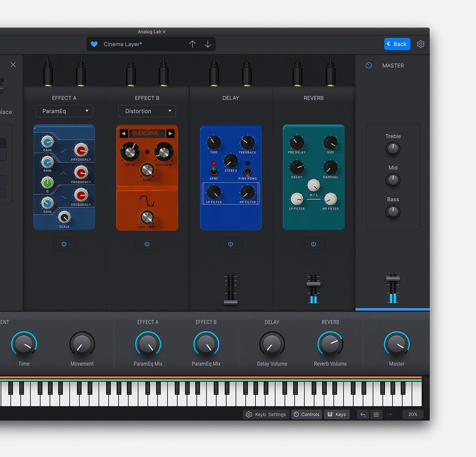Click the Effect A ParamEq Mix knob
Screen dimensions: 476x457
point(148,344)
